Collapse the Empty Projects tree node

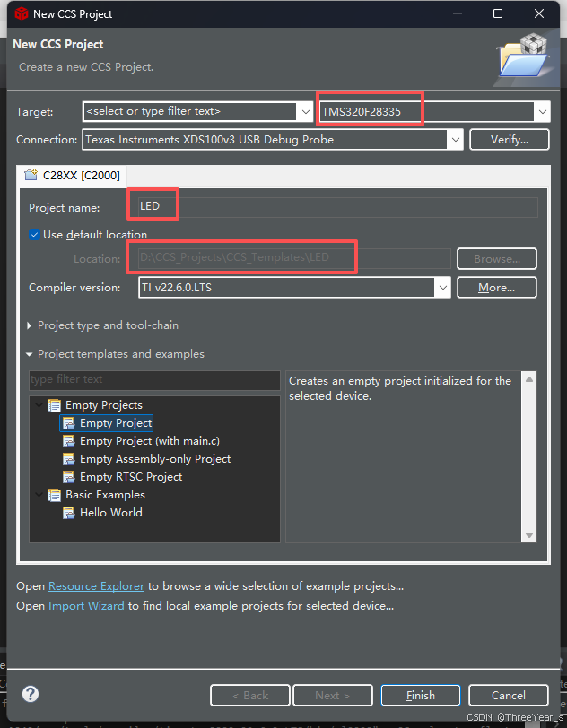pos(39,405)
